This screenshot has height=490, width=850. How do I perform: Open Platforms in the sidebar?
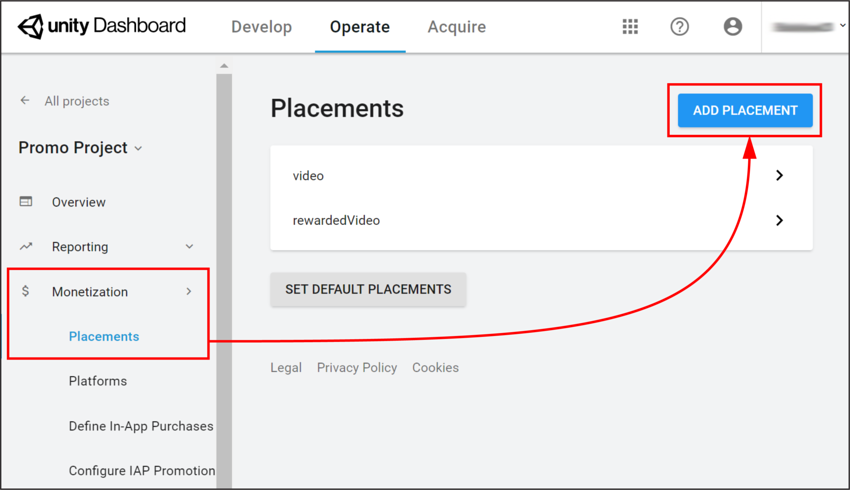point(98,381)
